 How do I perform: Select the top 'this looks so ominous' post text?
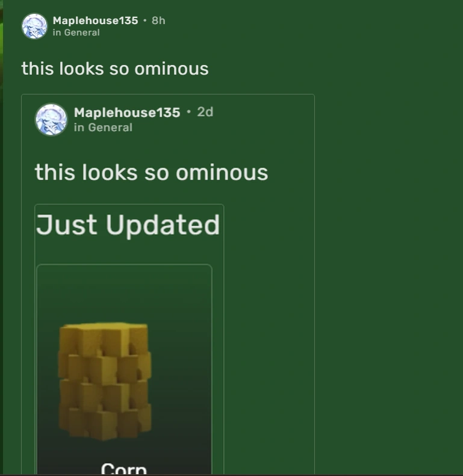click(x=115, y=69)
